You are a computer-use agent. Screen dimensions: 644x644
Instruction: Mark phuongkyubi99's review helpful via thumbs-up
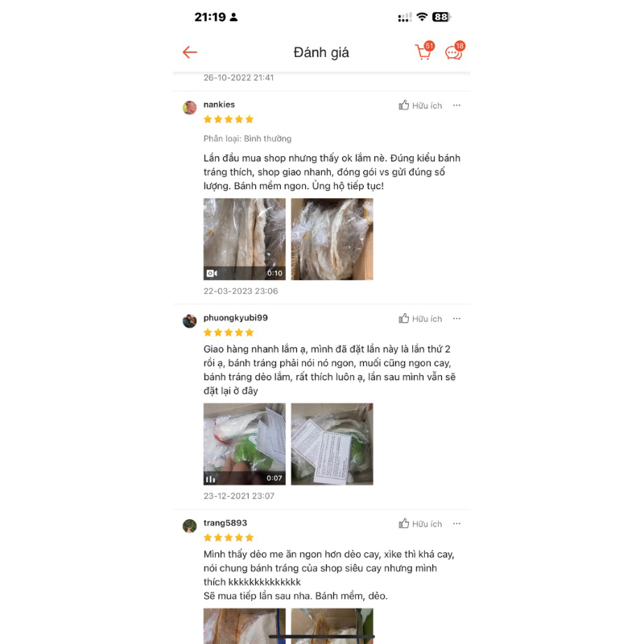(x=404, y=318)
